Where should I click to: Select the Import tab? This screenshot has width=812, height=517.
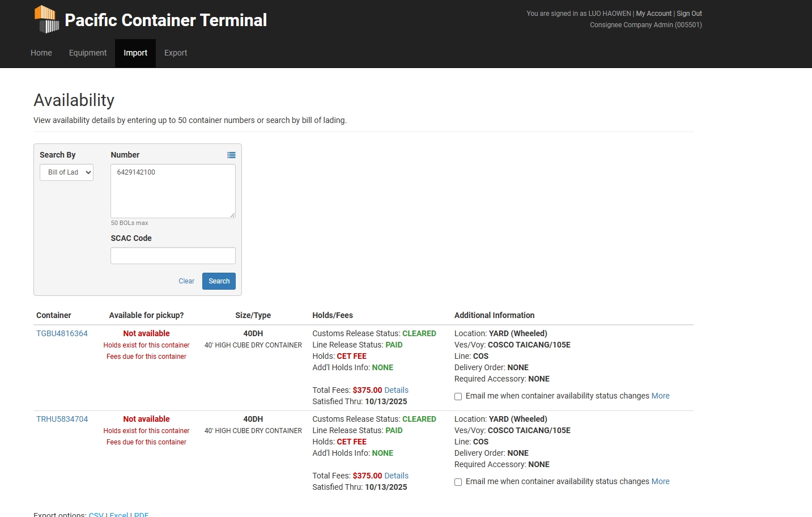click(135, 53)
